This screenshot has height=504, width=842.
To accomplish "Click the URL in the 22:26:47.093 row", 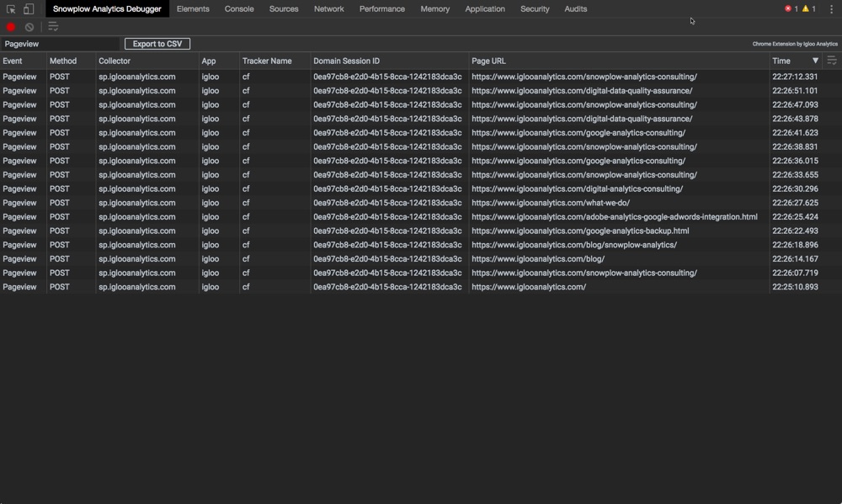I will click(584, 104).
